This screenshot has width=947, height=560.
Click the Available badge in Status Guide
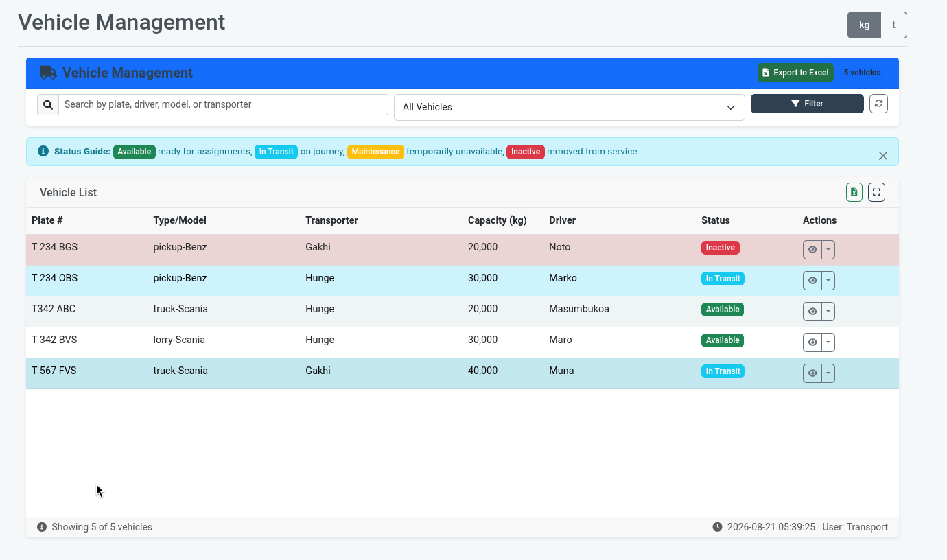pyautogui.click(x=135, y=152)
